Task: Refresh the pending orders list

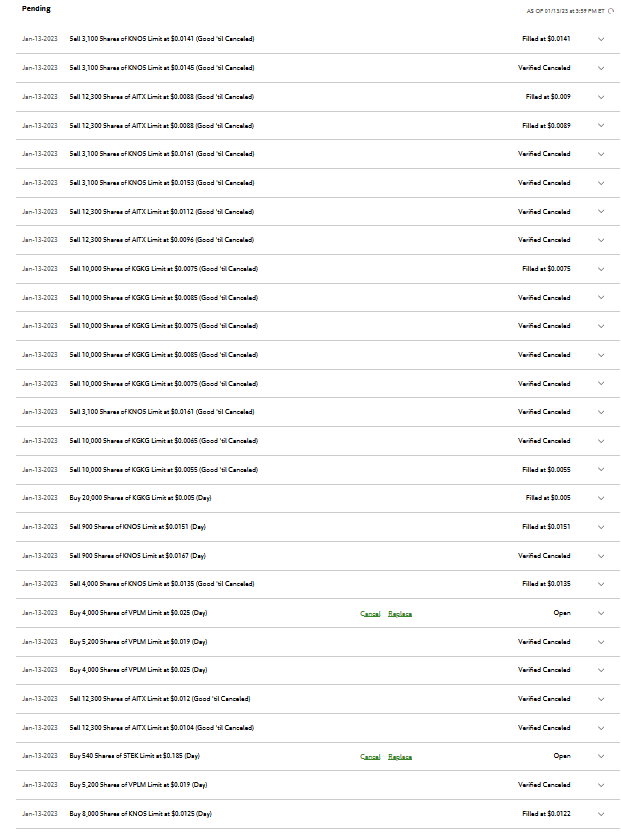Action: pos(611,11)
